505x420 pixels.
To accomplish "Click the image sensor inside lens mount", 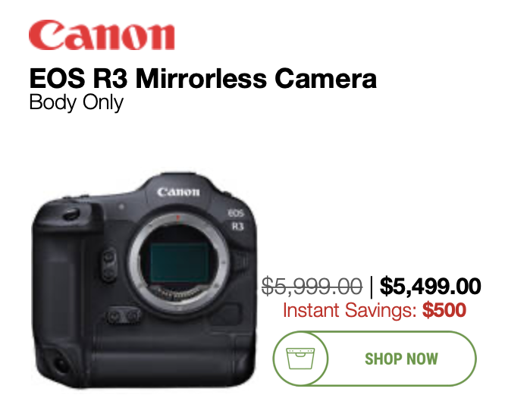I will [180, 263].
